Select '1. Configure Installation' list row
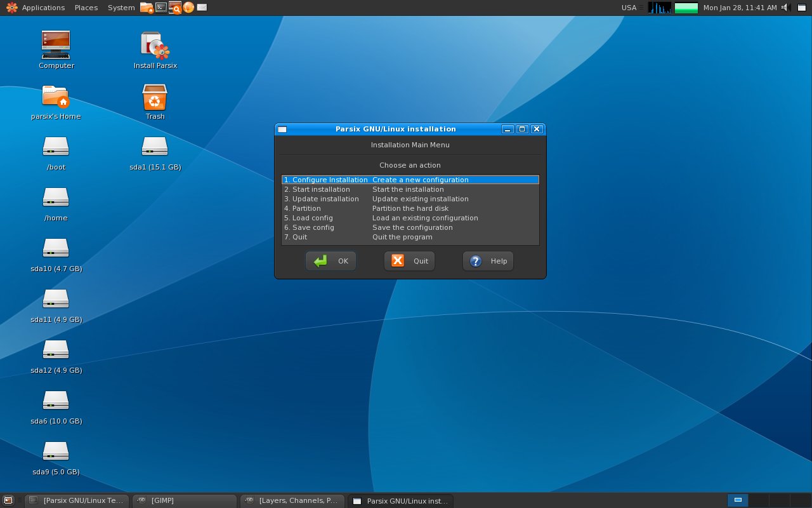 point(410,180)
